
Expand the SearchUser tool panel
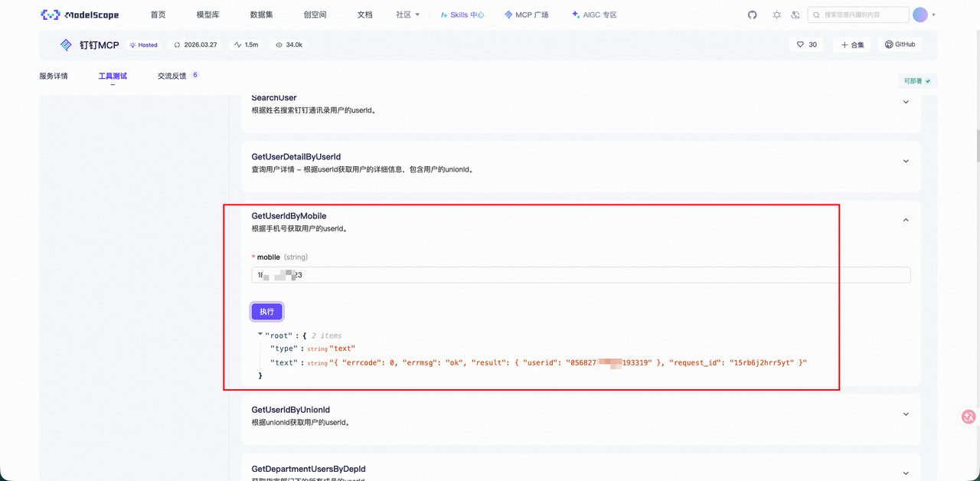906,102
